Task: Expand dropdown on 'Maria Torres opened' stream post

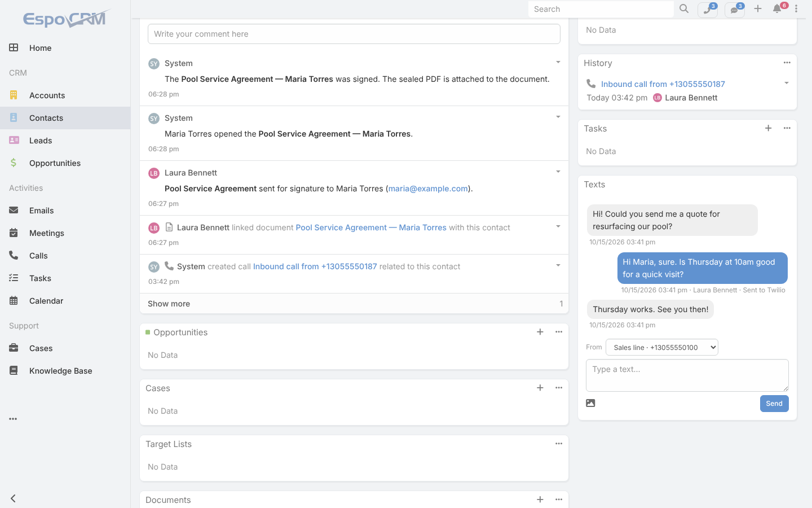Action: (x=558, y=117)
